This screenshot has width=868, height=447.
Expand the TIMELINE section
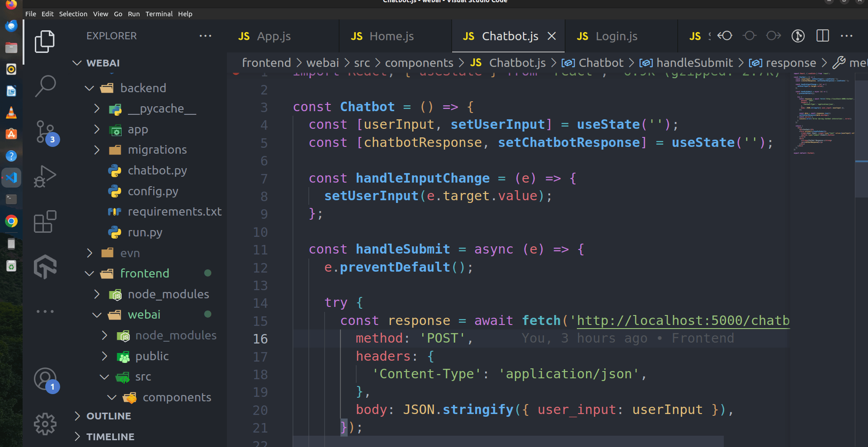tap(77, 437)
